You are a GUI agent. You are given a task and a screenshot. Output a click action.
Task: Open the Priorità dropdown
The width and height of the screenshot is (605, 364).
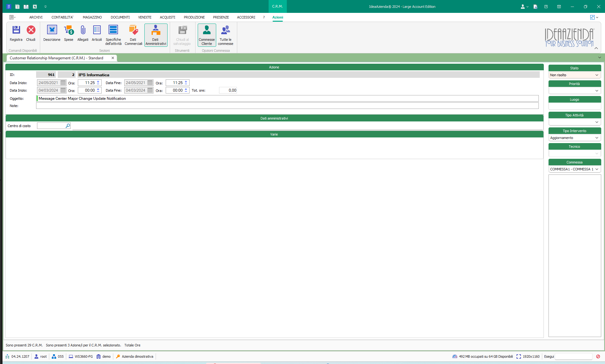(575, 91)
